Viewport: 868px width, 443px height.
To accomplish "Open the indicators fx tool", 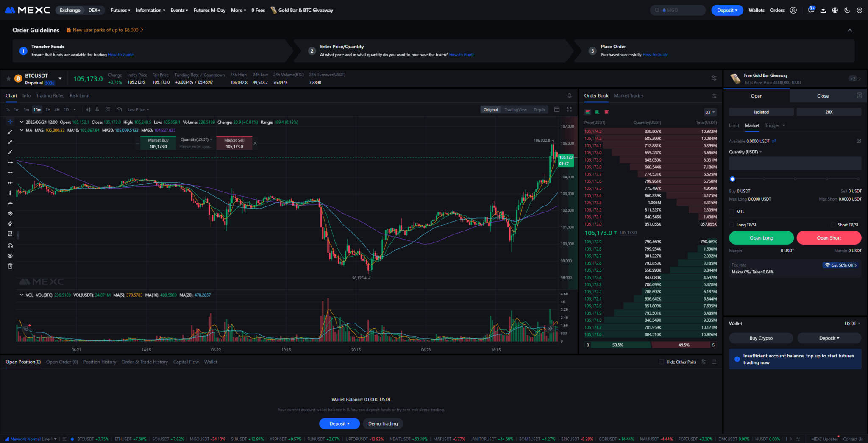I will pyautogui.click(x=97, y=109).
